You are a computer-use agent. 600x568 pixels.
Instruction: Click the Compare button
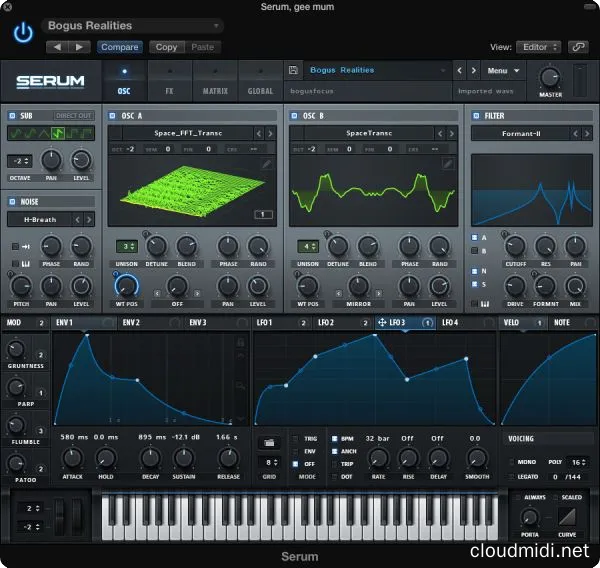click(x=120, y=47)
